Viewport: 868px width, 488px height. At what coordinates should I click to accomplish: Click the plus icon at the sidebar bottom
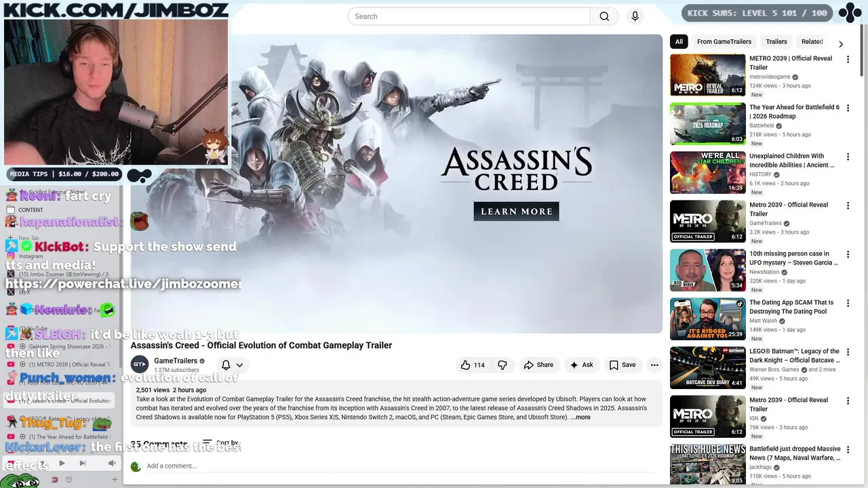coord(114,480)
